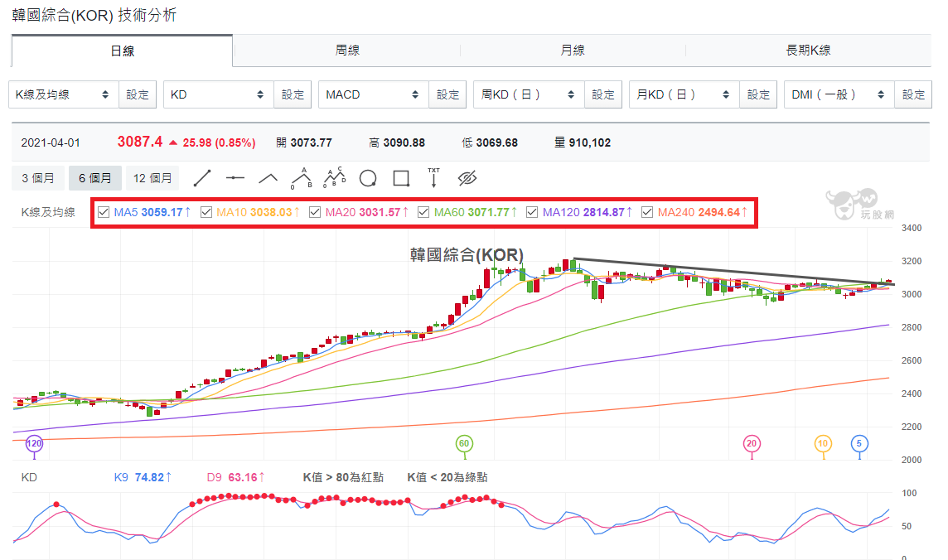This screenshot has height=560, width=948.
Task: Select the trend line drawing tool
Action: 202,178
